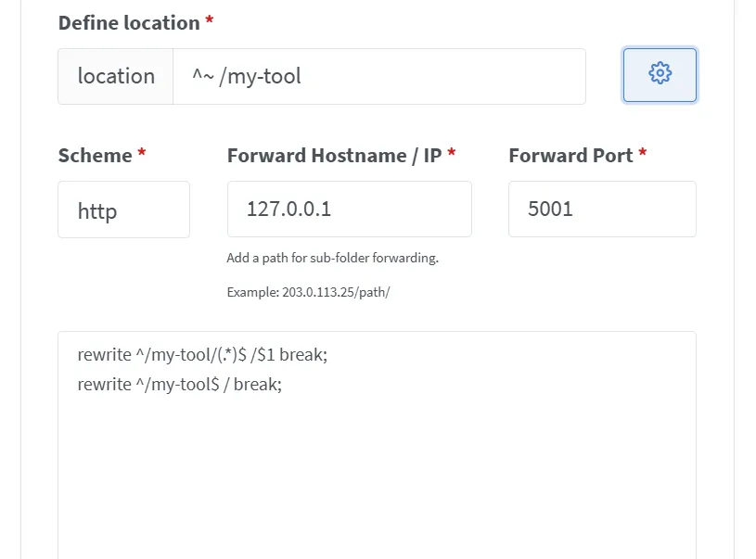Click the location path field containing ^~ /my-tool

click(x=378, y=76)
